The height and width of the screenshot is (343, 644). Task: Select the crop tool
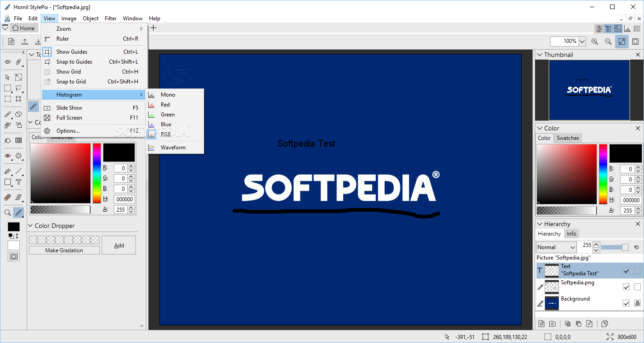[x=19, y=99]
